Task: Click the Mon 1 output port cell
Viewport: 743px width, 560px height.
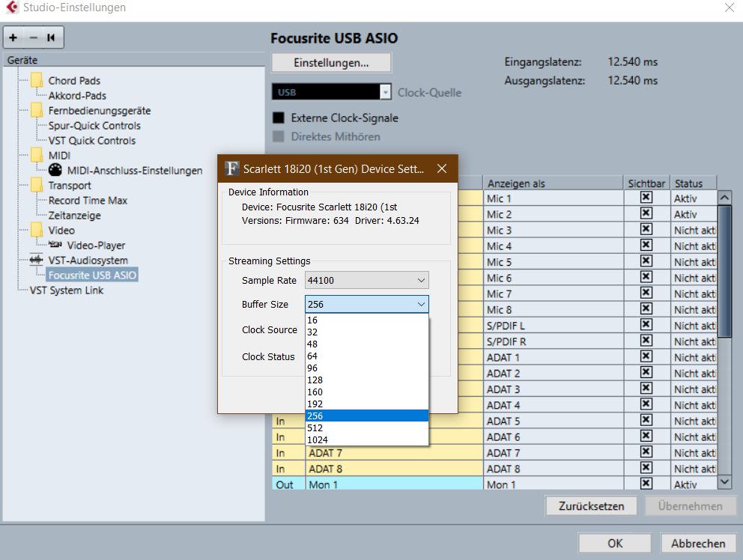Action: [394, 484]
